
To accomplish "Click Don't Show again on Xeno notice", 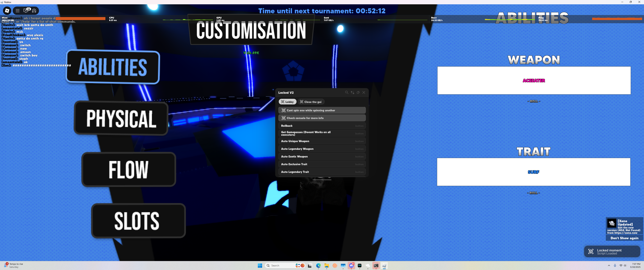I will pyautogui.click(x=624, y=238).
